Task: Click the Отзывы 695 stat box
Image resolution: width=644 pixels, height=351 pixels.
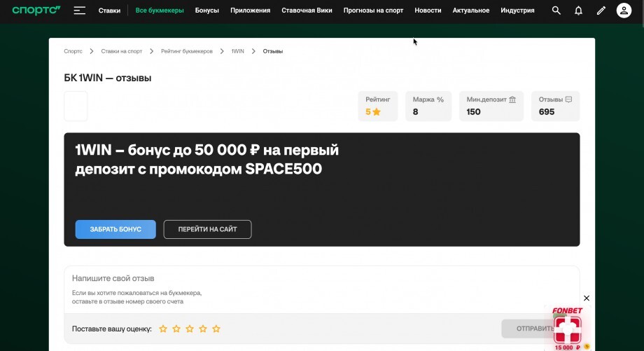Action: [x=555, y=106]
